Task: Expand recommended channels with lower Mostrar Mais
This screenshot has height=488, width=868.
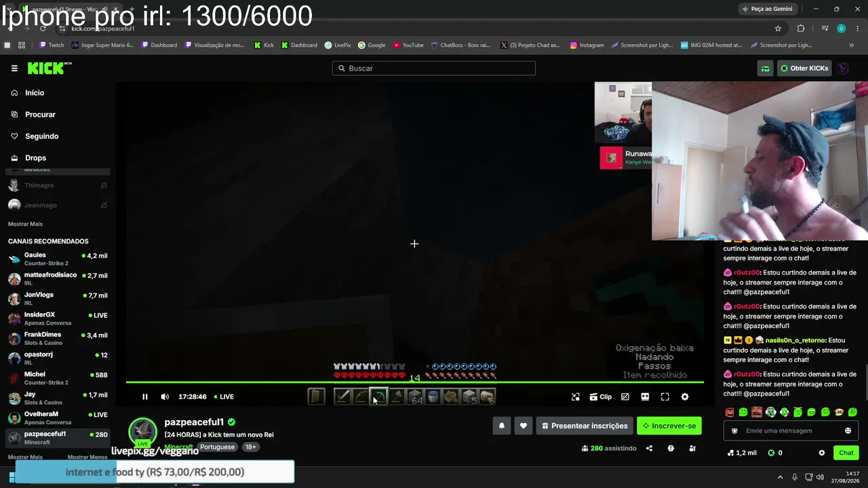Action: (x=25, y=457)
